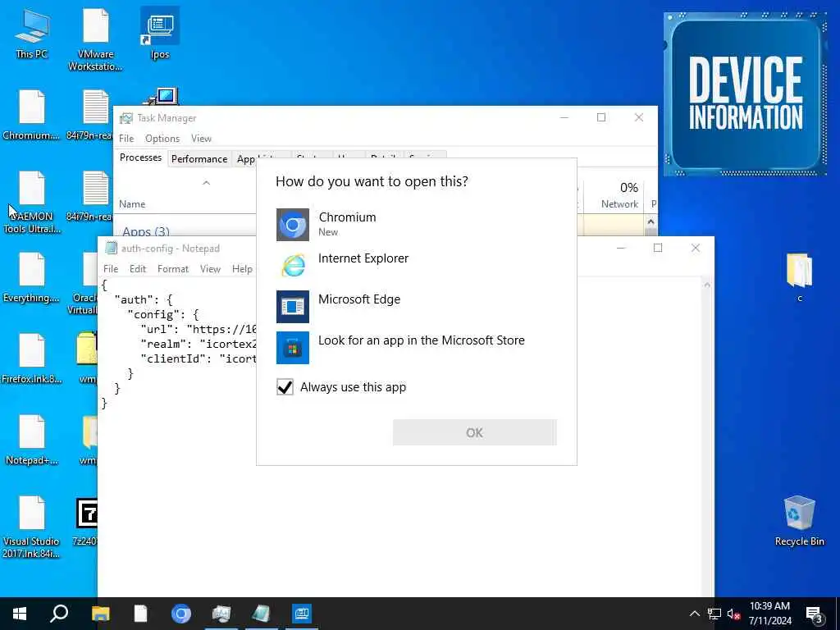840x630 pixels.
Task: Select Internet Explorer to open the file
Action: tap(416, 265)
